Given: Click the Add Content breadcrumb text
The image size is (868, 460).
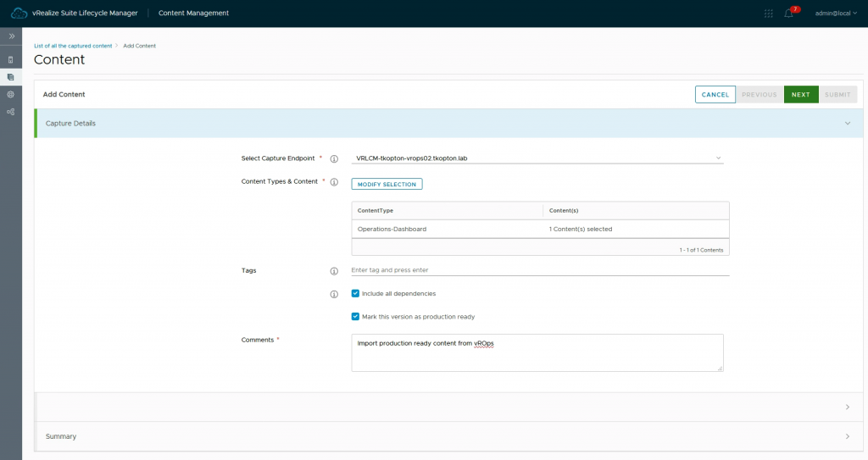Looking at the screenshot, I should [x=140, y=46].
